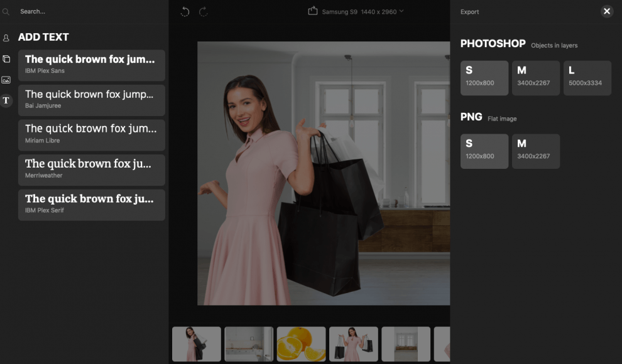Select the empty kitchen room thumbnail

pyautogui.click(x=249, y=343)
